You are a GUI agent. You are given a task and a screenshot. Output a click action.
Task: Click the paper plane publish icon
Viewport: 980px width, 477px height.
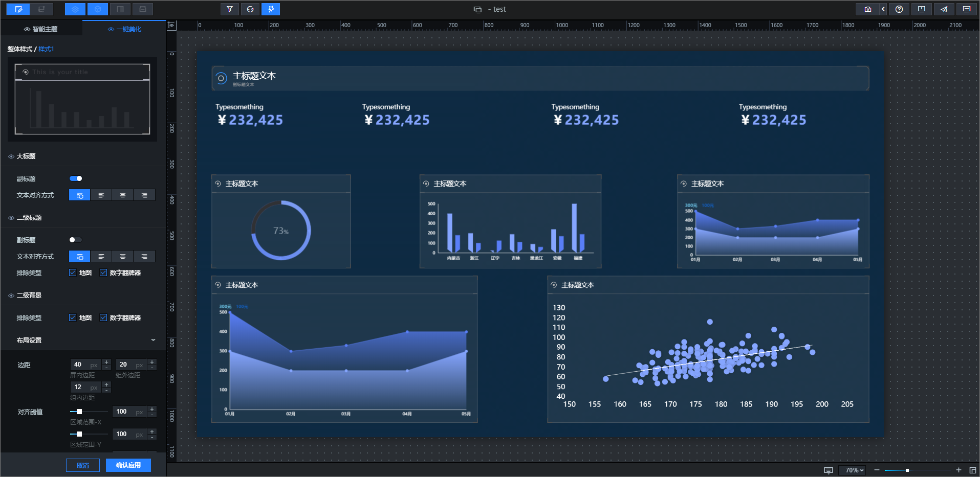click(x=944, y=9)
